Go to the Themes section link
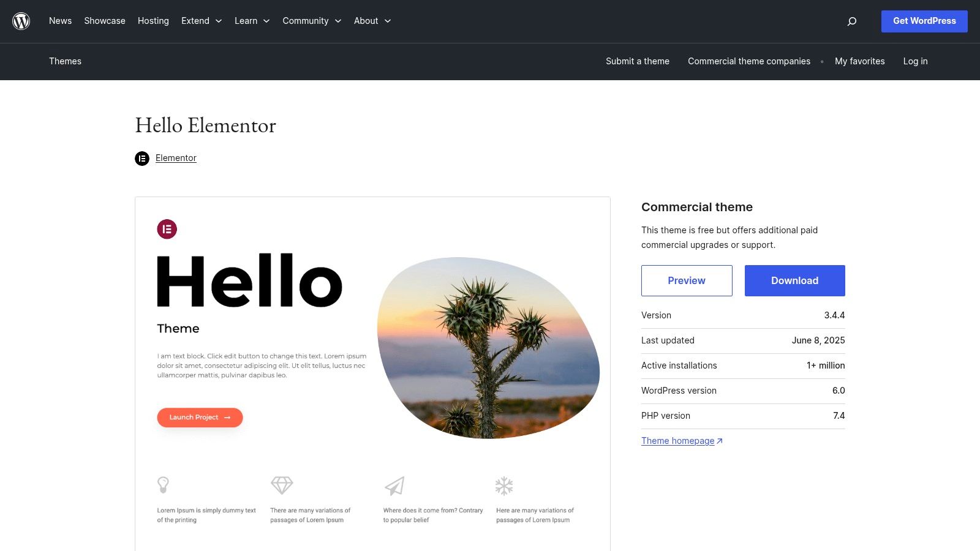This screenshot has height=551, width=980. 65,61
